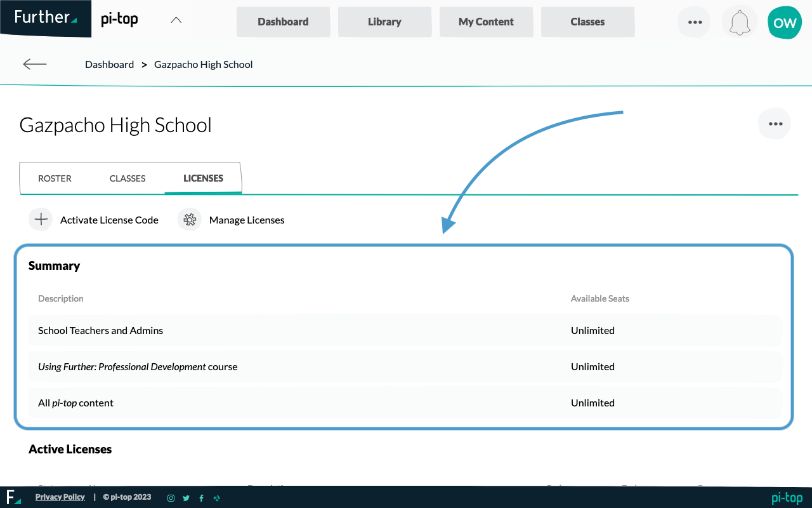Viewport: 812px width, 508px height.
Task: Click Gazpacho High School breadcrumb
Action: click(x=204, y=64)
